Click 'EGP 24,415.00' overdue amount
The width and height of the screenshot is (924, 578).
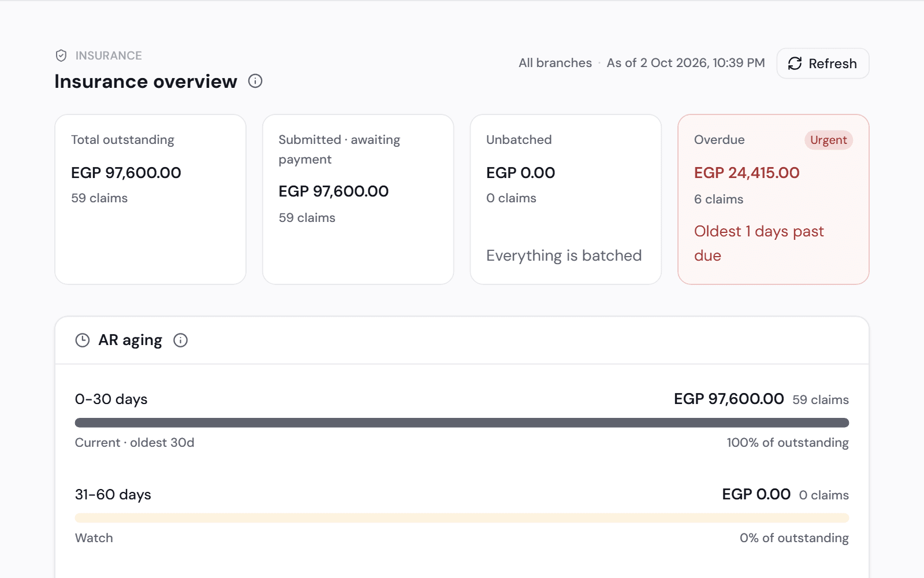(x=747, y=173)
